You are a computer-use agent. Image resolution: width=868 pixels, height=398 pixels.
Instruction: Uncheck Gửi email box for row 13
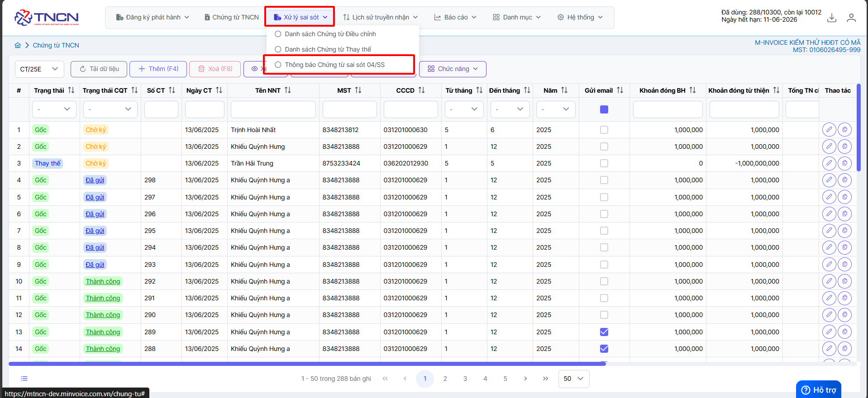tap(604, 332)
